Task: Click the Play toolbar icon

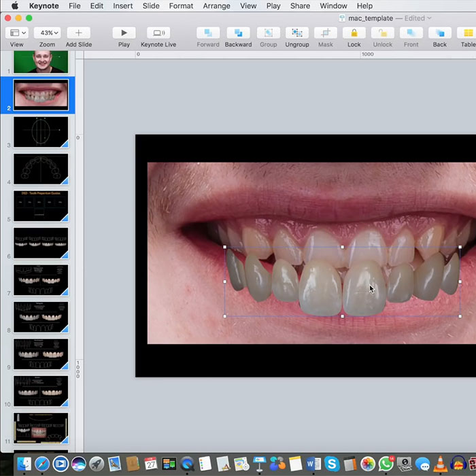Action: pyautogui.click(x=124, y=33)
